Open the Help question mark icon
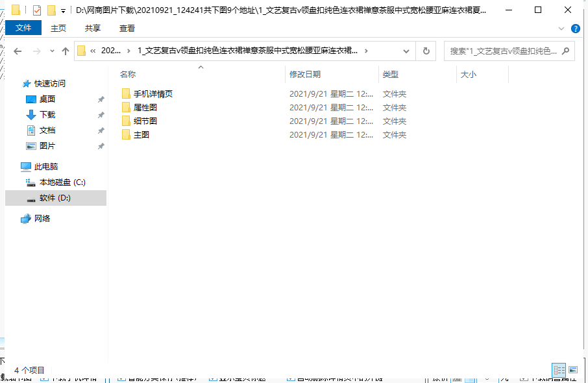 click(x=577, y=29)
